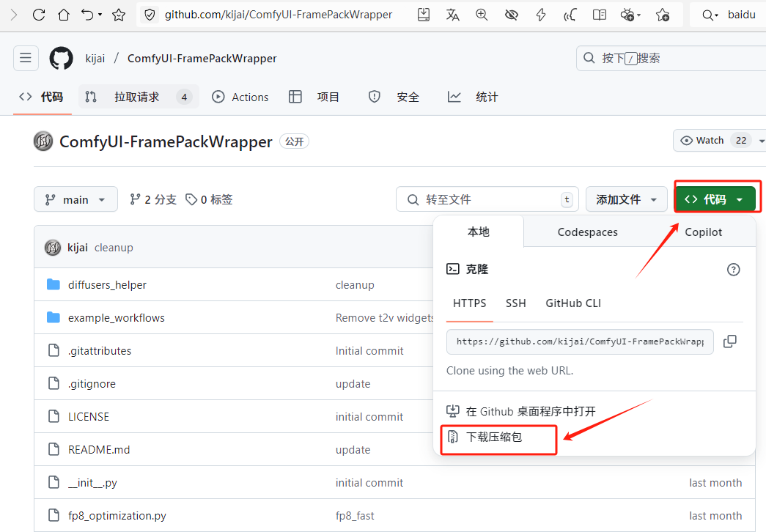Click the GitHub Octocat logo
This screenshot has width=766, height=532.
(61, 58)
